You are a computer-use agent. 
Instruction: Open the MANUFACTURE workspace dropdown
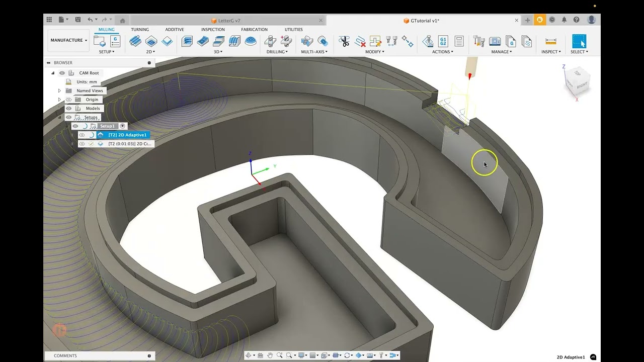point(68,40)
